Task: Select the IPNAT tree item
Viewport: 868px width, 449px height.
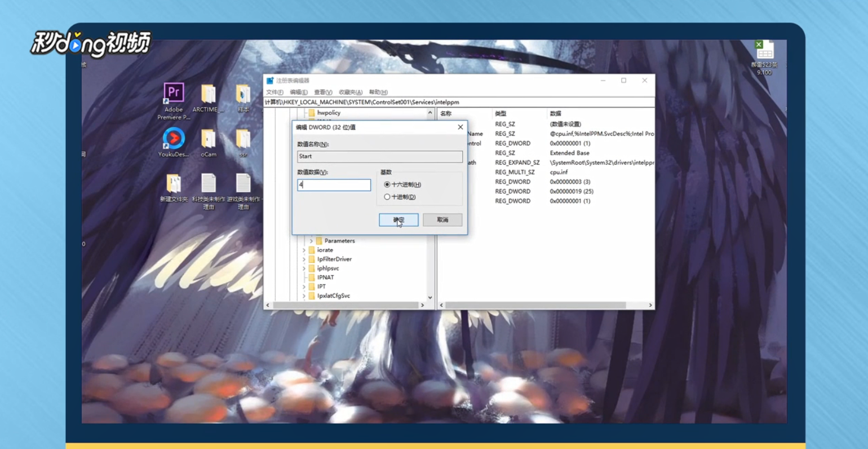Action: (x=325, y=278)
